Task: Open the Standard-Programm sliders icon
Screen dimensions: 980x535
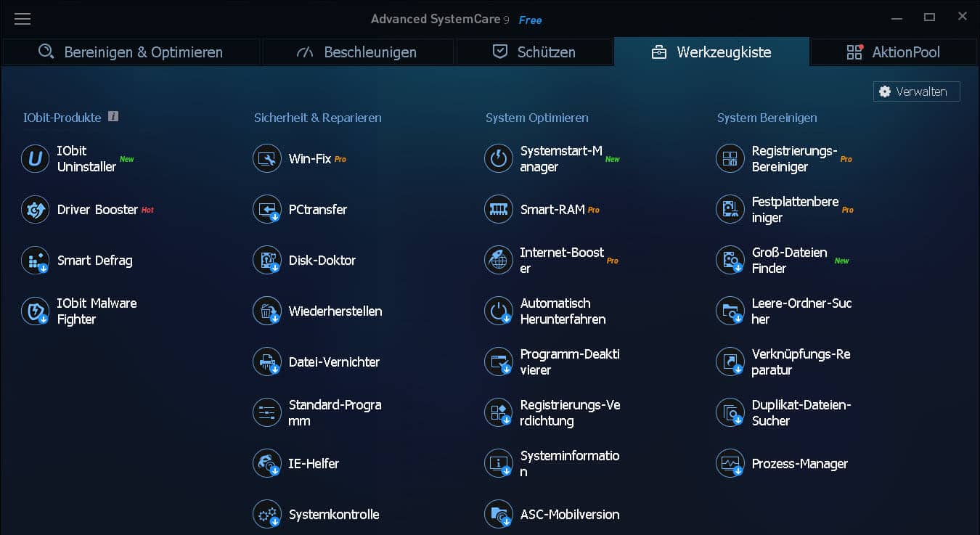Action: (x=266, y=412)
